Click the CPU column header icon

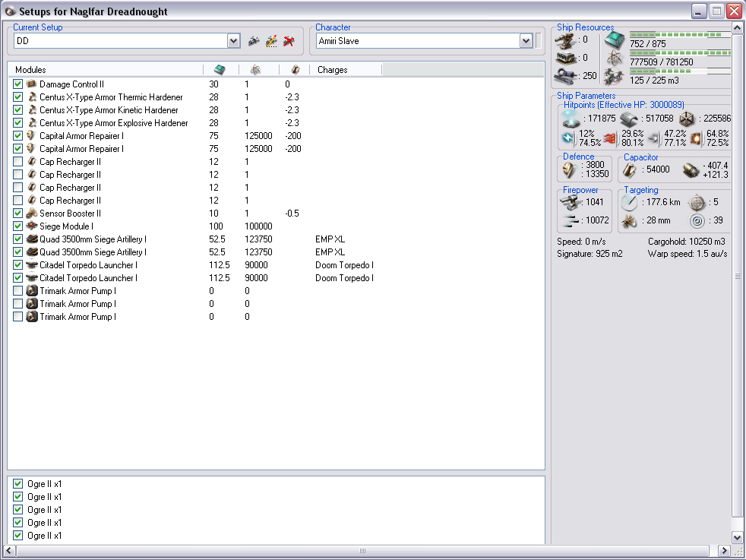tap(220, 70)
